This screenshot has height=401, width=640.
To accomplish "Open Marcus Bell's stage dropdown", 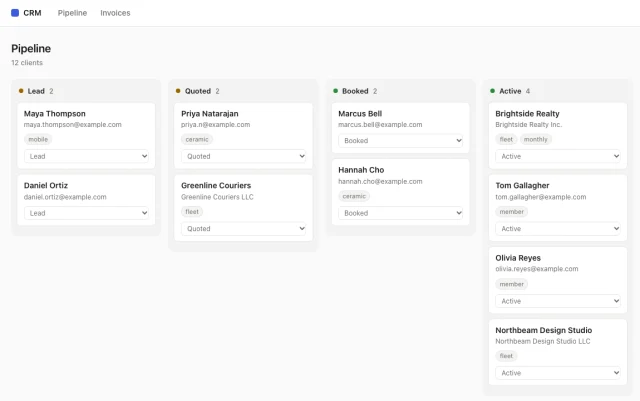I will (x=401, y=140).
